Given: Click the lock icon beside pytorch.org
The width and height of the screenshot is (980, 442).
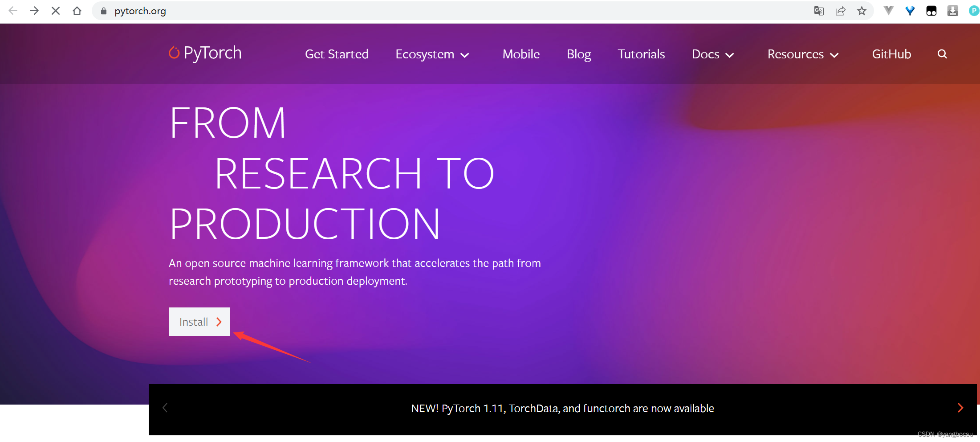Looking at the screenshot, I should tap(104, 11).
